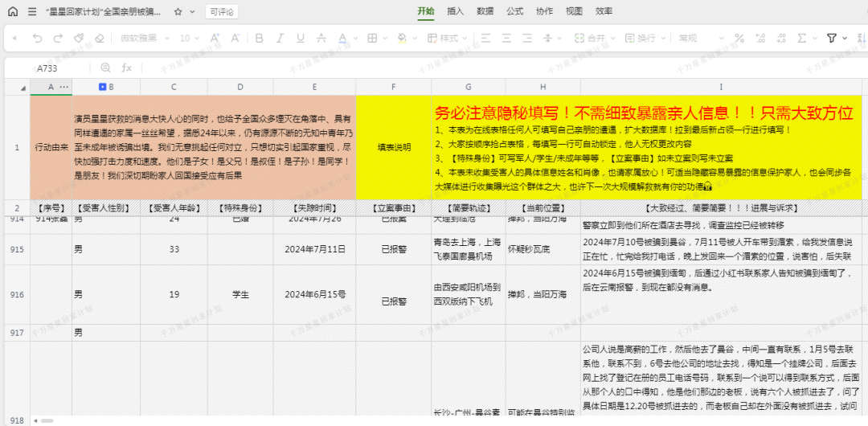Screen dimensions: 868x426
Task: Go to the home page icon
Action: [x=13, y=11]
